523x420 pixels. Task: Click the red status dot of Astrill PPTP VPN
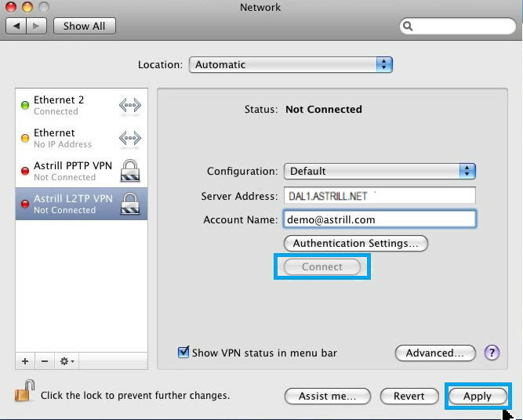tap(25, 171)
